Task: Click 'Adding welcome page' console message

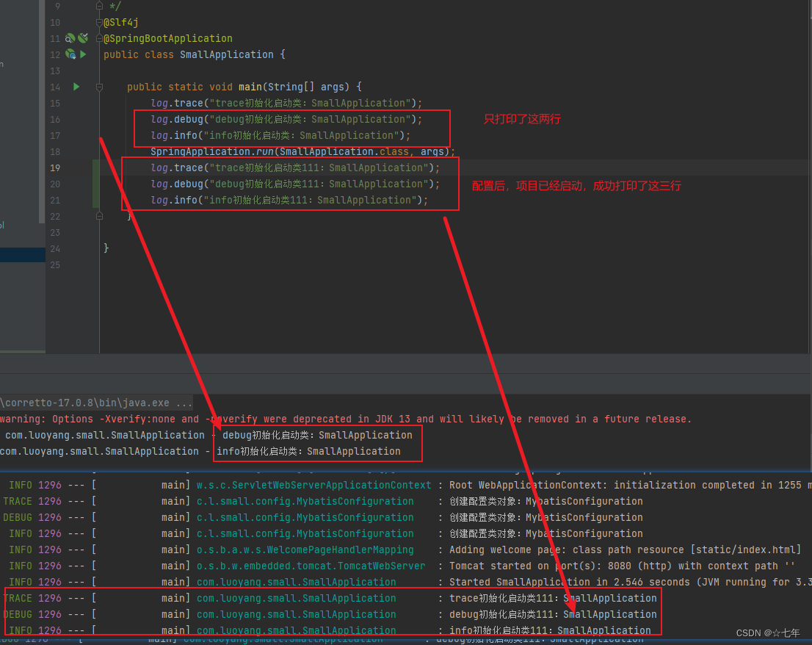Action: tap(625, 549)
